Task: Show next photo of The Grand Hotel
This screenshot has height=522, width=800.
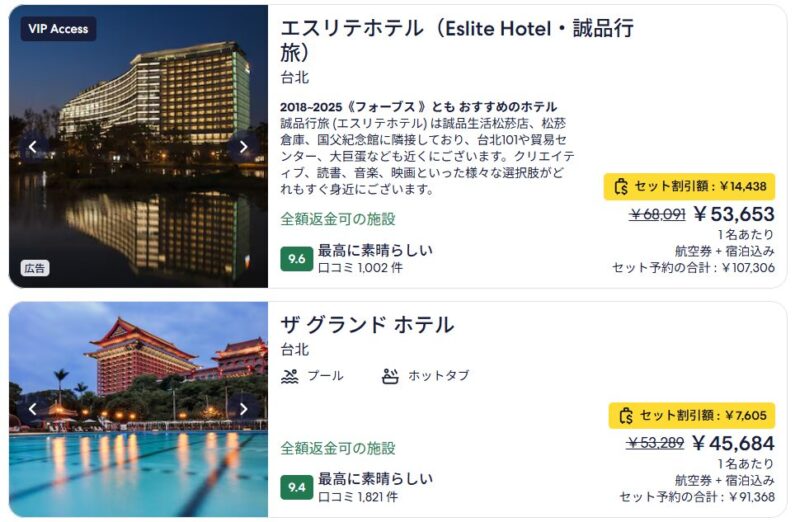Action: coord(243,409)
